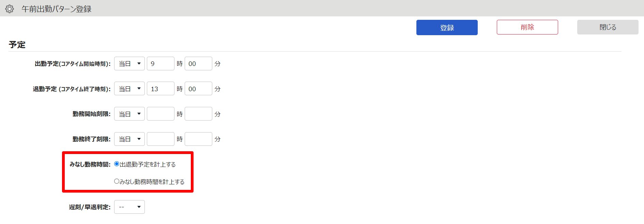Click the empty 勤務終了刻限 minute field
This screenshot has height=224, width=644.
(x=198, y=139)
